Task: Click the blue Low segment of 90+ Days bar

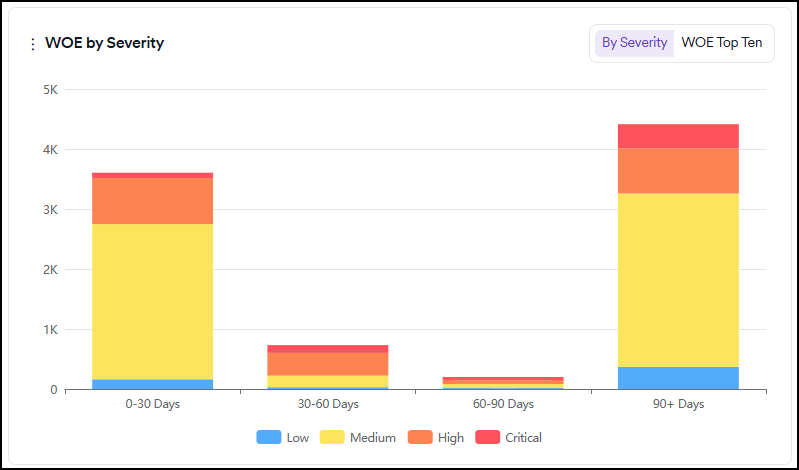Action: point(678,378)
